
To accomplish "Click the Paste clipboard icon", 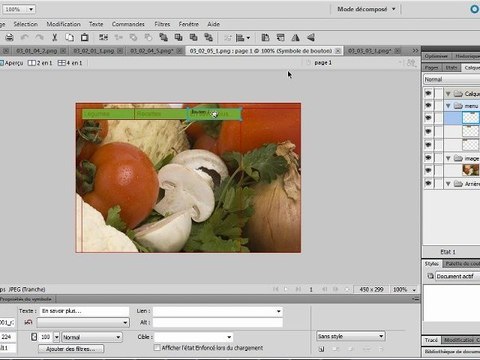I will (x=85, y=37).
